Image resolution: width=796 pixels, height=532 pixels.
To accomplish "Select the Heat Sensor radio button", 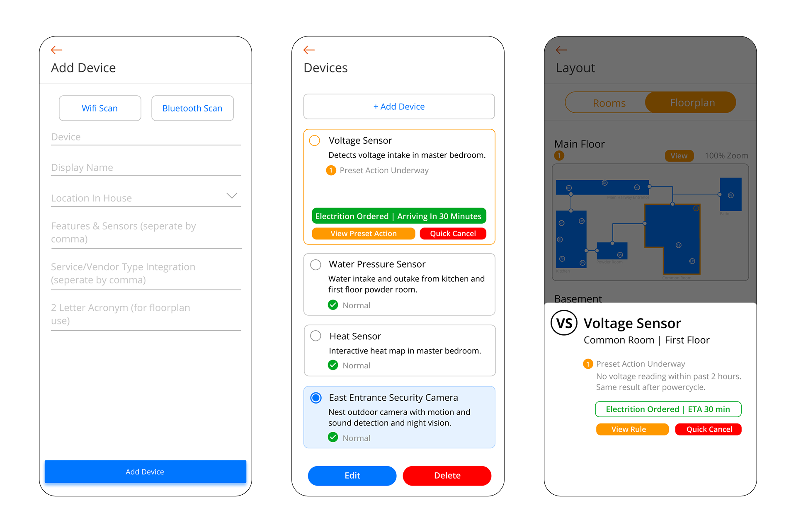I will (x=315, y=336).
